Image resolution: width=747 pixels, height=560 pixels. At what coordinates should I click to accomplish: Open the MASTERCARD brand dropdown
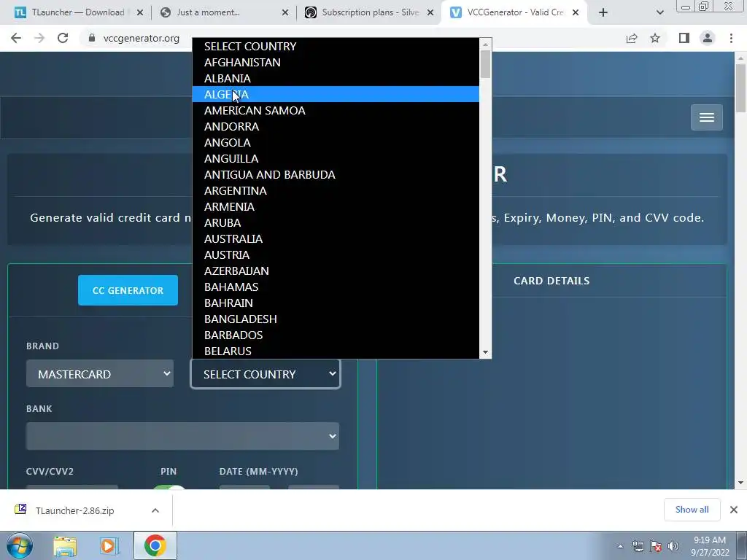[x=100, y=374]
